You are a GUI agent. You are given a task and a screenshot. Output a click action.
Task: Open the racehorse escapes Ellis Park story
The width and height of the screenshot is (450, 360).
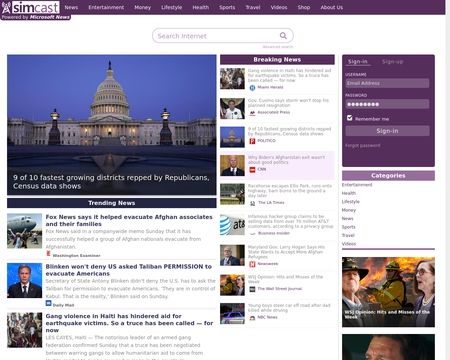click(x=290, y=191)
